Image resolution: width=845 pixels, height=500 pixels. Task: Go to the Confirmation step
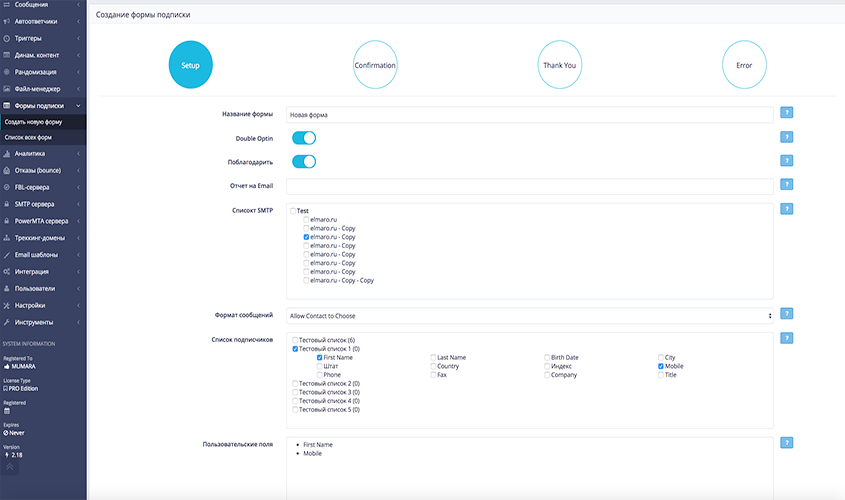375,65
